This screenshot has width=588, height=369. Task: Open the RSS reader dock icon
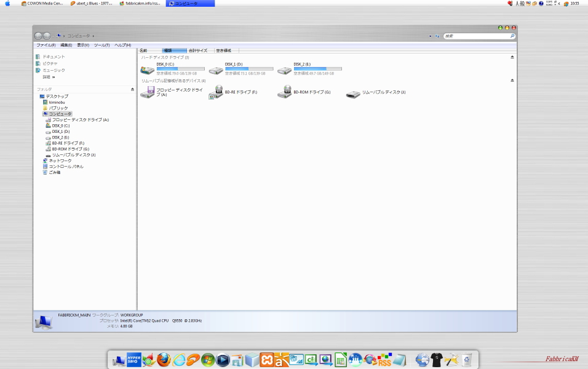(384, 360)
